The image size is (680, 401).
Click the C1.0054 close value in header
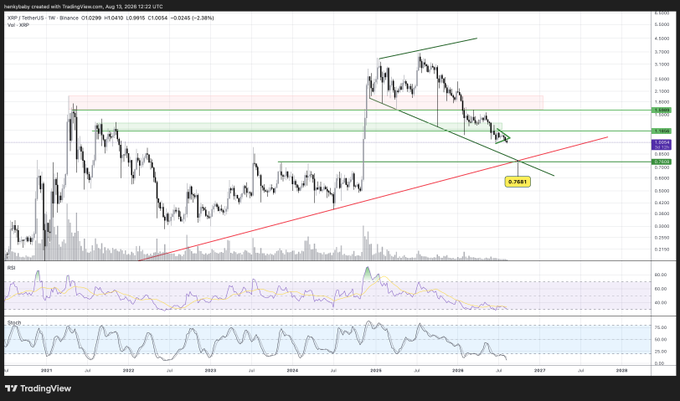pos(157,18)
